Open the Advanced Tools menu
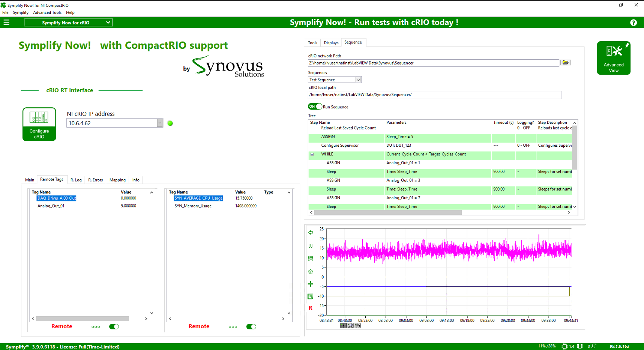Screen dimensions: 644x350 47,12
